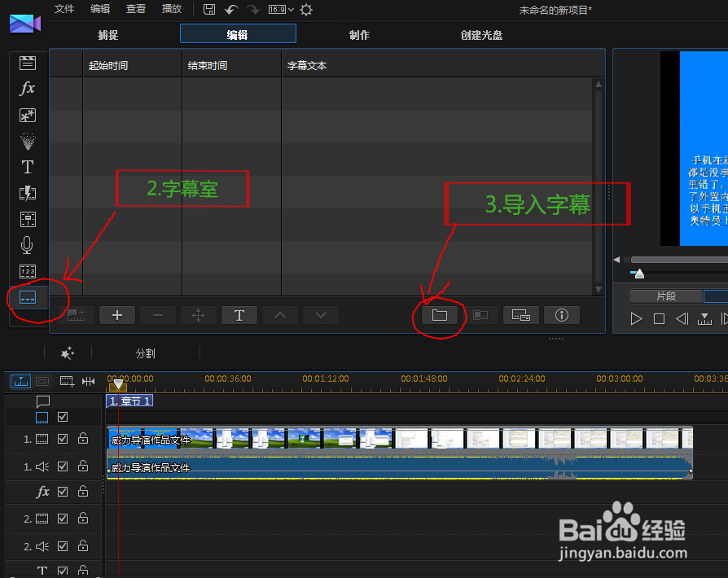Toggle the subtitle track checkbox
The height and width of the screenshot is (578, 728).
click(63, 417)
